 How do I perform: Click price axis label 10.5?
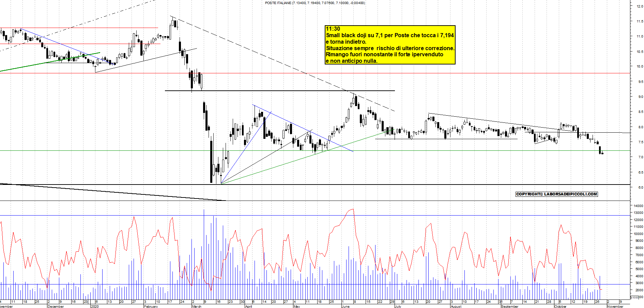[640, 52]
